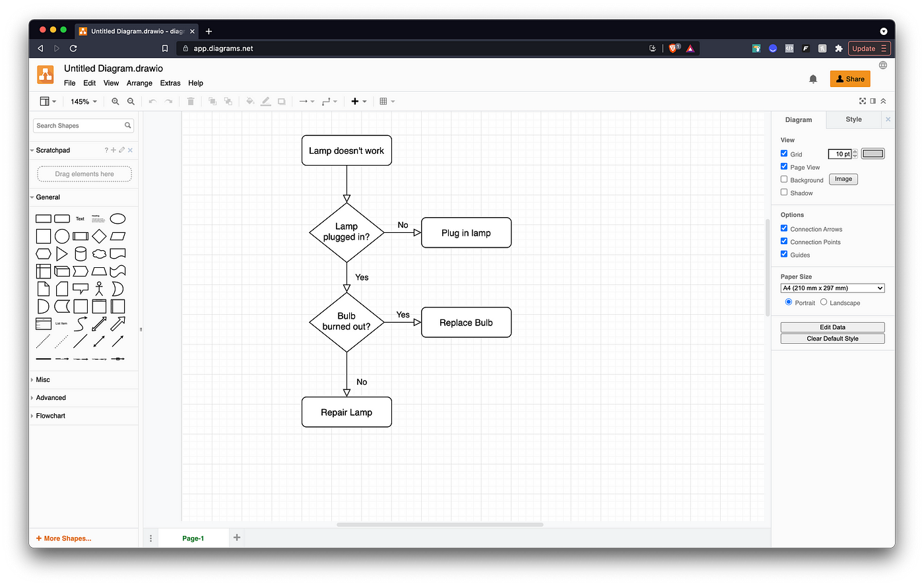Click the draw.io orange logo icon
924x586 pixels.
coord(46,75)
